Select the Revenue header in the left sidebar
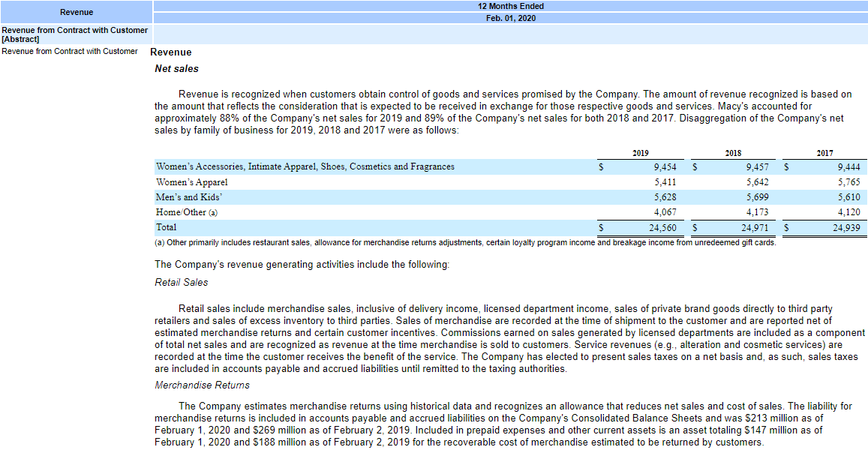Screen dimensions: 868x453 pos(75,12)
